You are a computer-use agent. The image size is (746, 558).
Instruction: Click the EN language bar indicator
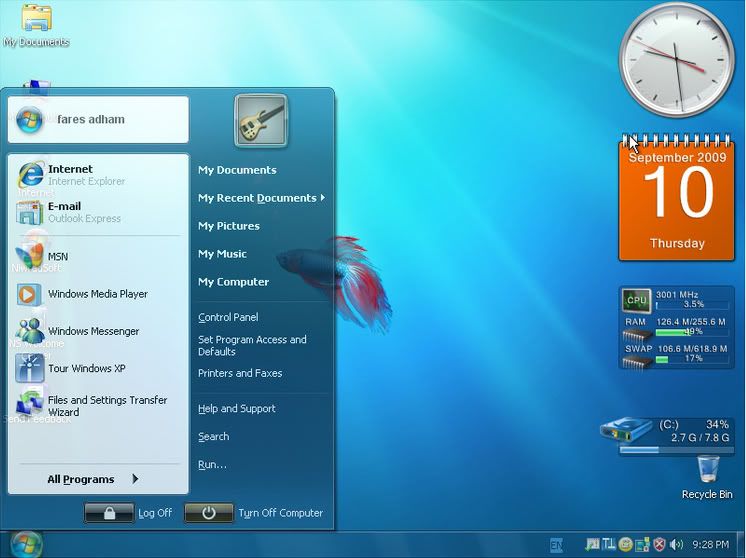pos(556,544)
